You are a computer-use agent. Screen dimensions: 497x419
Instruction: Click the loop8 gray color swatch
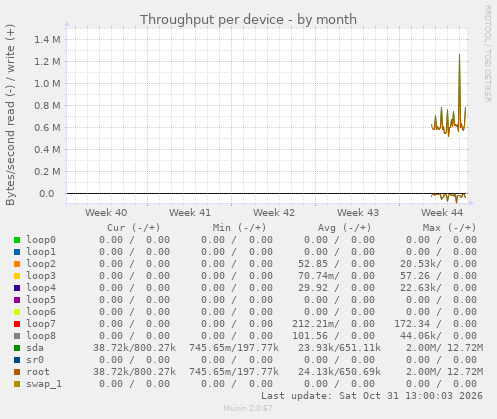[17, 336]
